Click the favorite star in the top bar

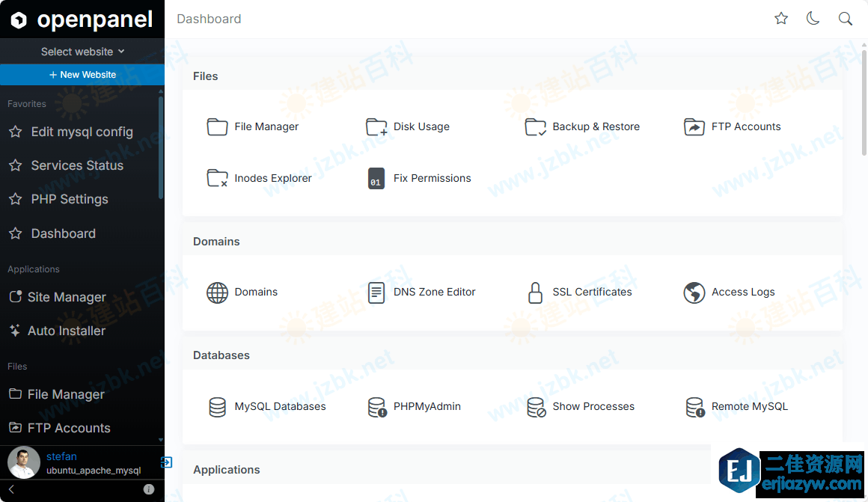tap(780, 18)
